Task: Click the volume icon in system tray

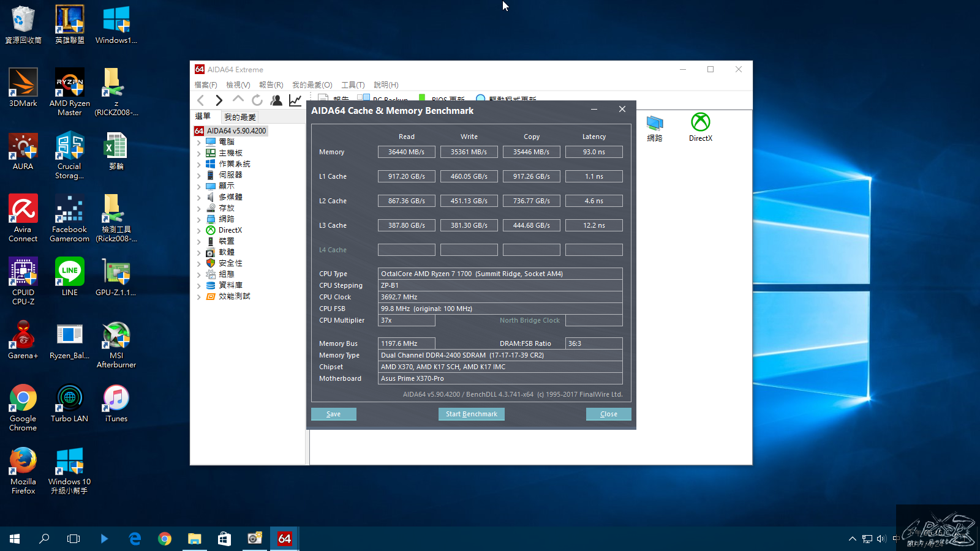Action: tap(881, 539)
